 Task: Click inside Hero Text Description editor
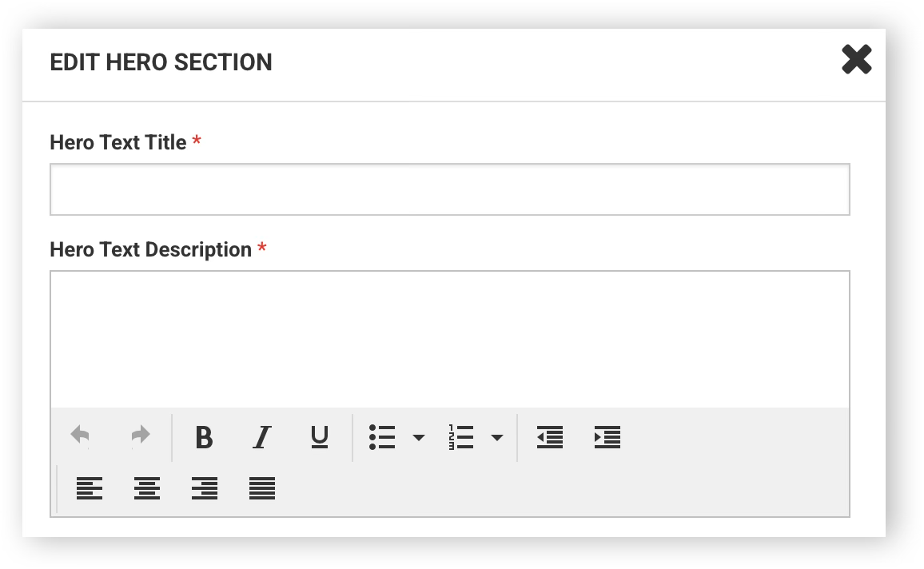click(450, 340)
